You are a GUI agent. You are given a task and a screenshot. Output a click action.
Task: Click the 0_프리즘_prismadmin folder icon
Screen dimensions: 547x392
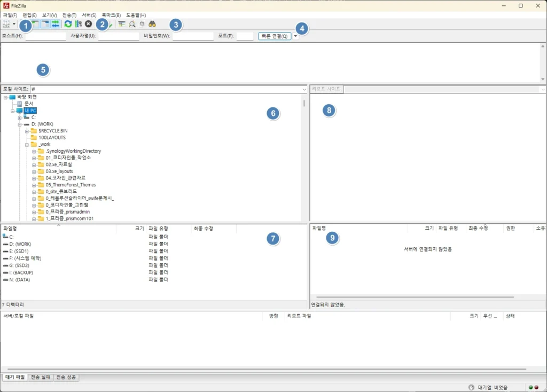(x=41, y=211)
